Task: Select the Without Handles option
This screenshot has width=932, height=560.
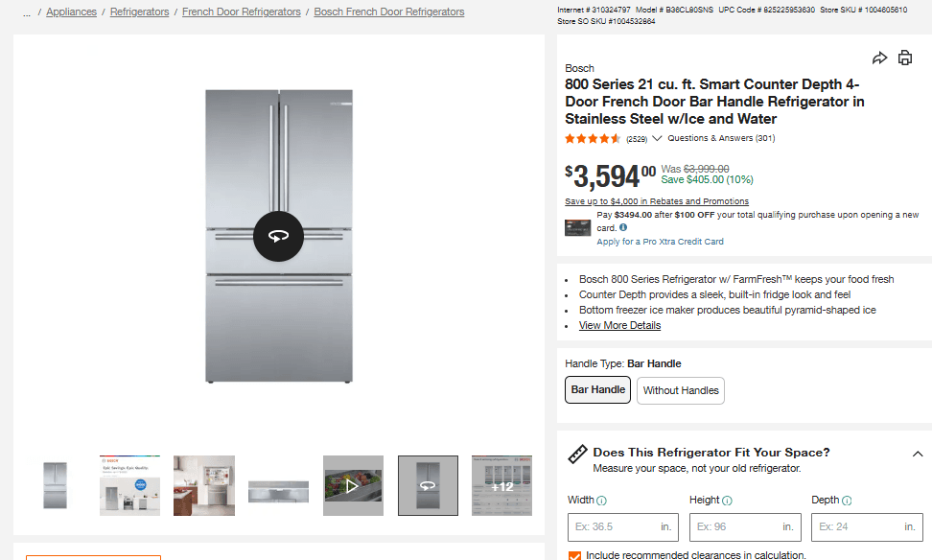Action: (680, 390)
